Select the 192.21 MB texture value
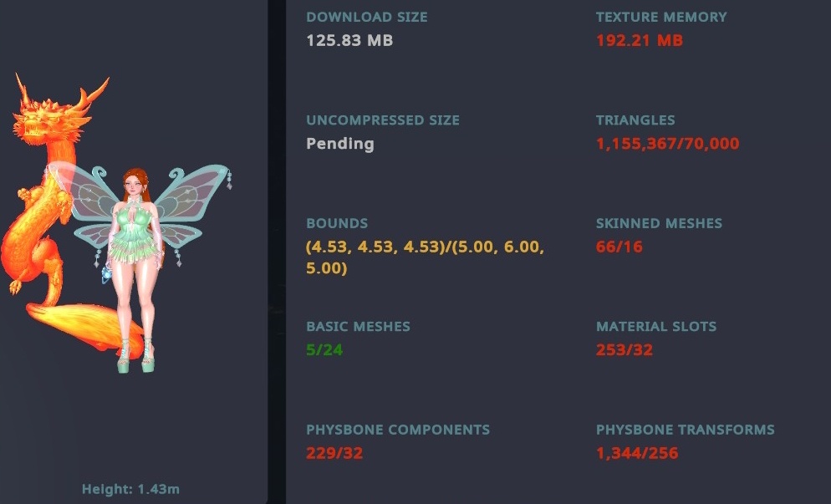The image size is (831, 504). pos(640,40)
